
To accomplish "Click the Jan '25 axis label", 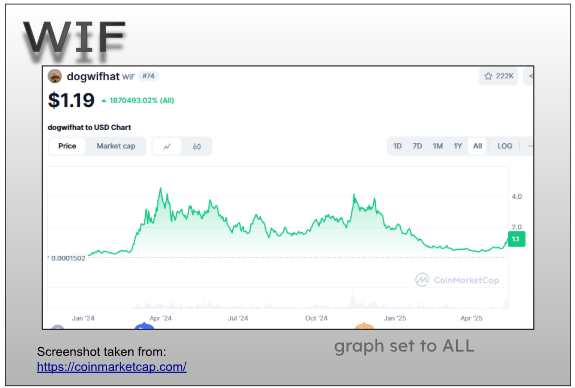I will point(395,318).
